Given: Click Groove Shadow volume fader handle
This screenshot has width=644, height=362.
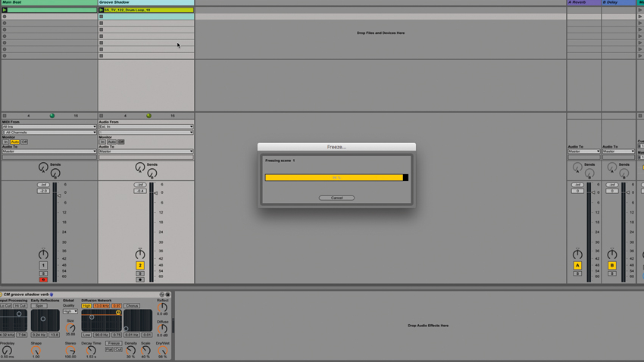Looking at the screenshot, I should [155, 192].
